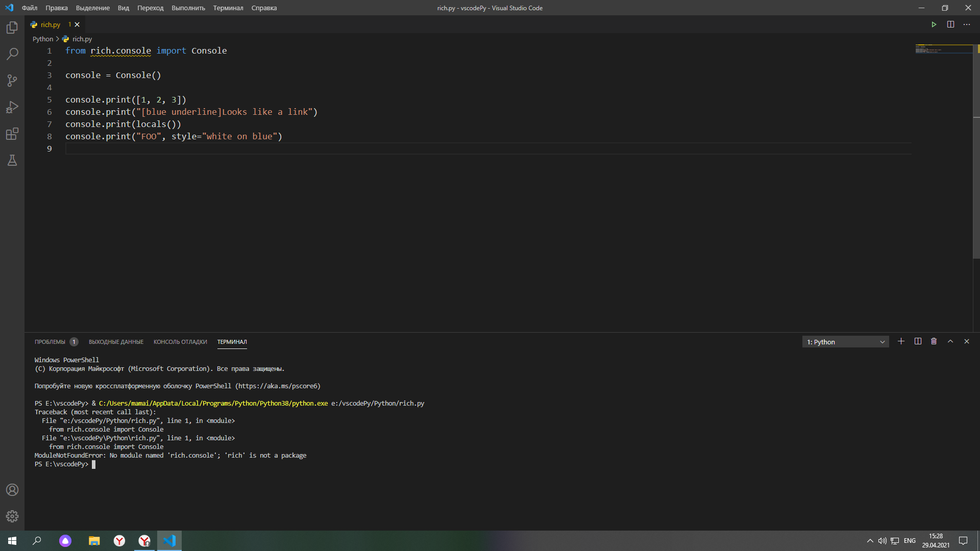Open the Extensions view

click(12, 134)
